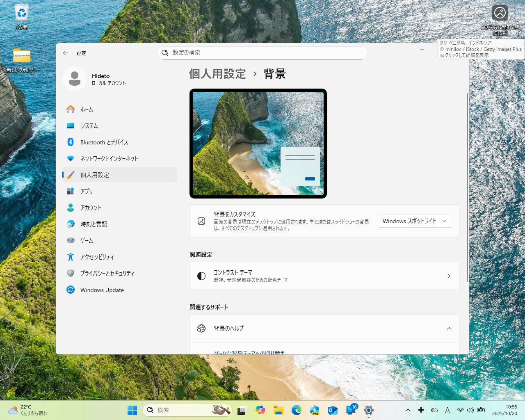Click the 設定の検索 search field
Screen dimensions: 525x420
(x=262, y=53)
